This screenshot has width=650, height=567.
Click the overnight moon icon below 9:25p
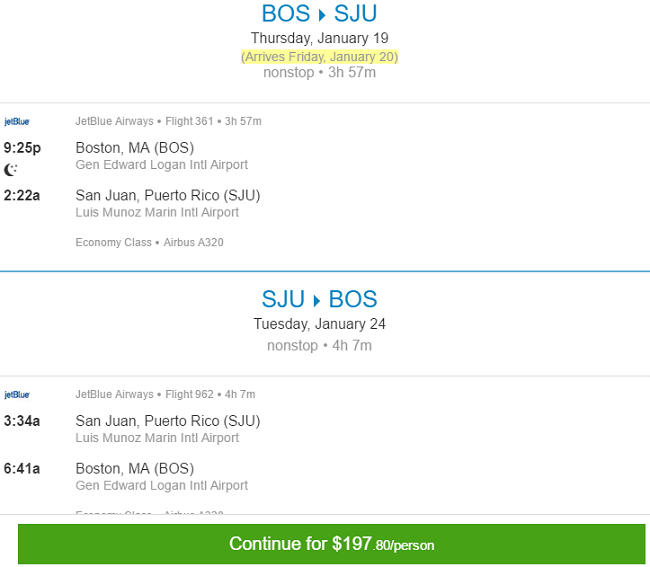coord(10,170)
